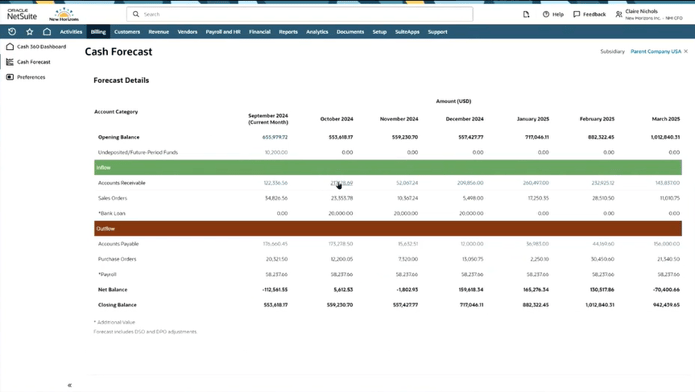Click the Cash 360 Dashboard sidebar icon

coord(10,47)
